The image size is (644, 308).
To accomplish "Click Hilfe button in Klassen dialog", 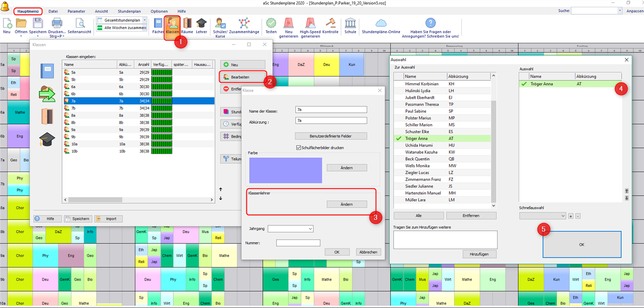I will click(x=47, y=219).
